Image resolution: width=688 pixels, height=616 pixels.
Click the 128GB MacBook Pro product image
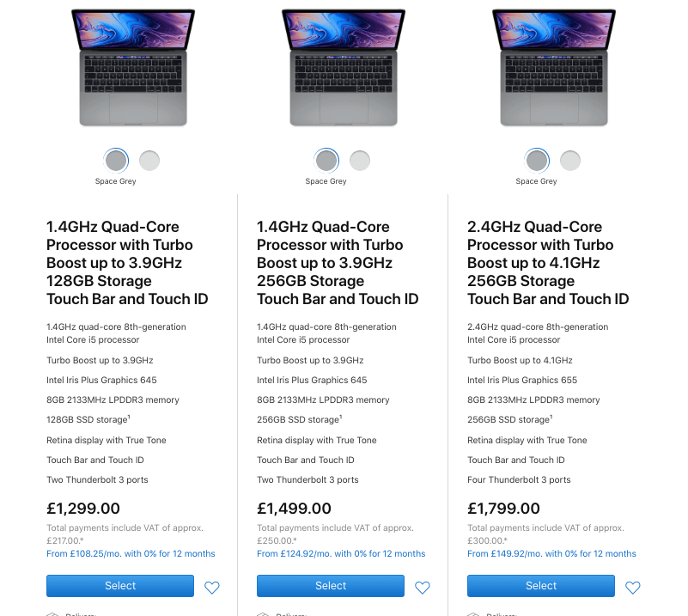point(133,67)
